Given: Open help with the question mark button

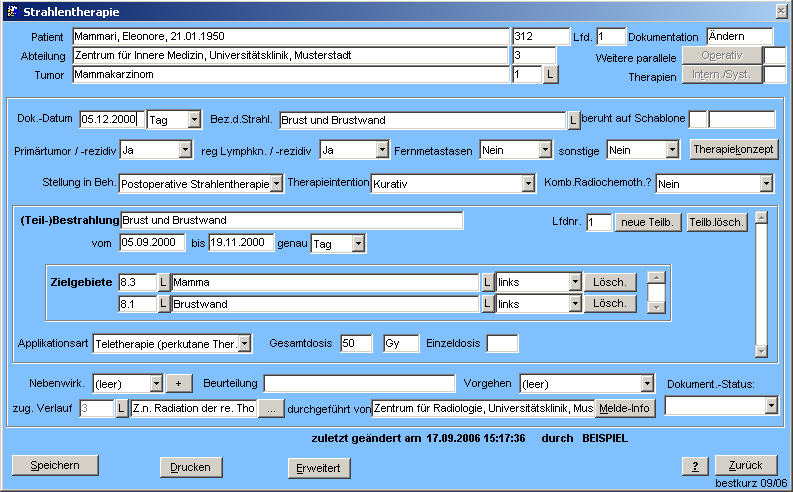Looking at the screenshot, I should click(694, 466).
